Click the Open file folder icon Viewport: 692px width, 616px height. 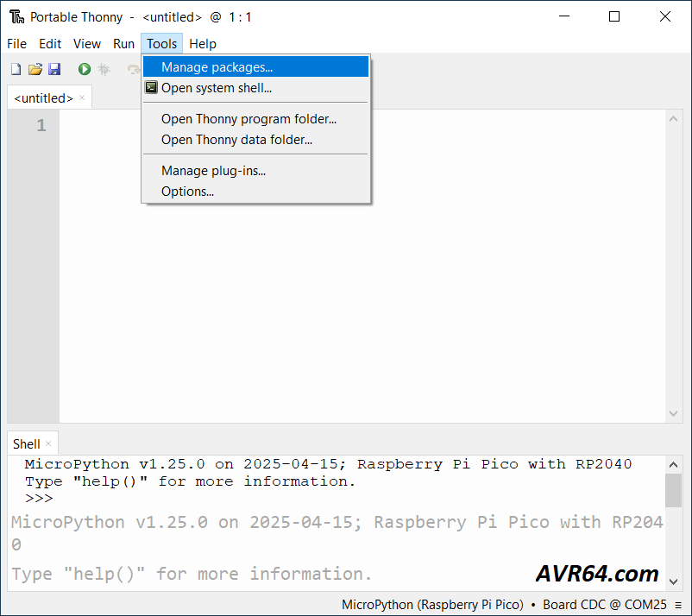[x=35, y=69]
